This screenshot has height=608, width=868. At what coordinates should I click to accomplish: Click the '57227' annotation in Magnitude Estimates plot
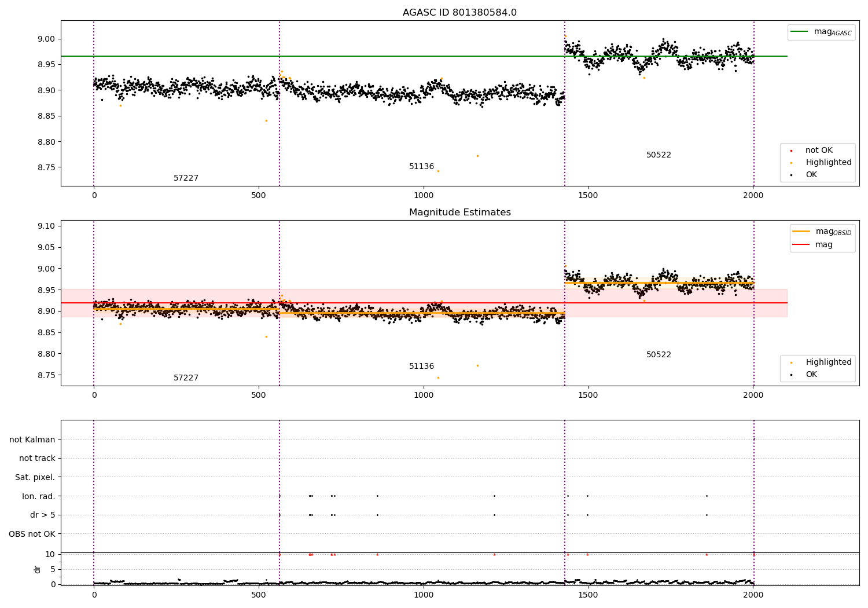pyautogui.click(x=186, y=378)
